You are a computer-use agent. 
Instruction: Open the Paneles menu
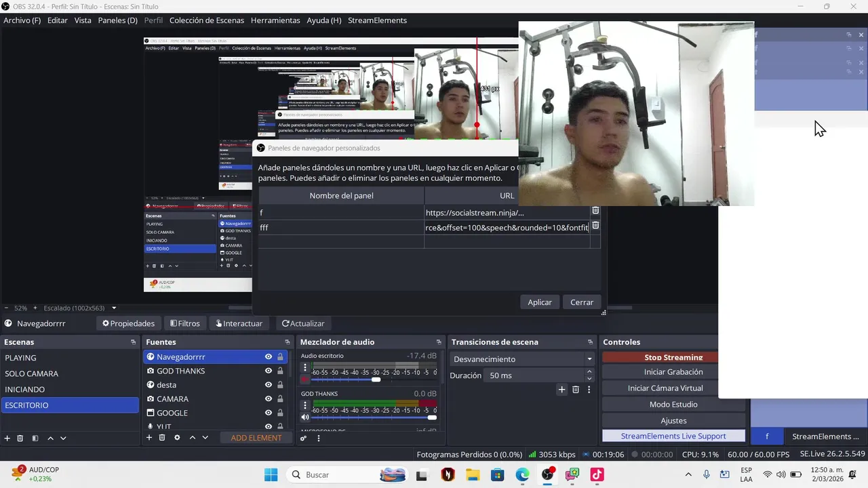tap(117, 20)
